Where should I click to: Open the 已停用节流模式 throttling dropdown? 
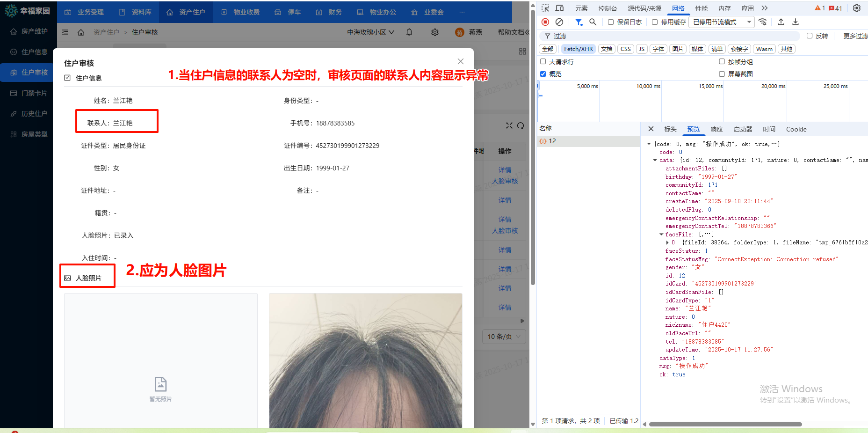722,22
